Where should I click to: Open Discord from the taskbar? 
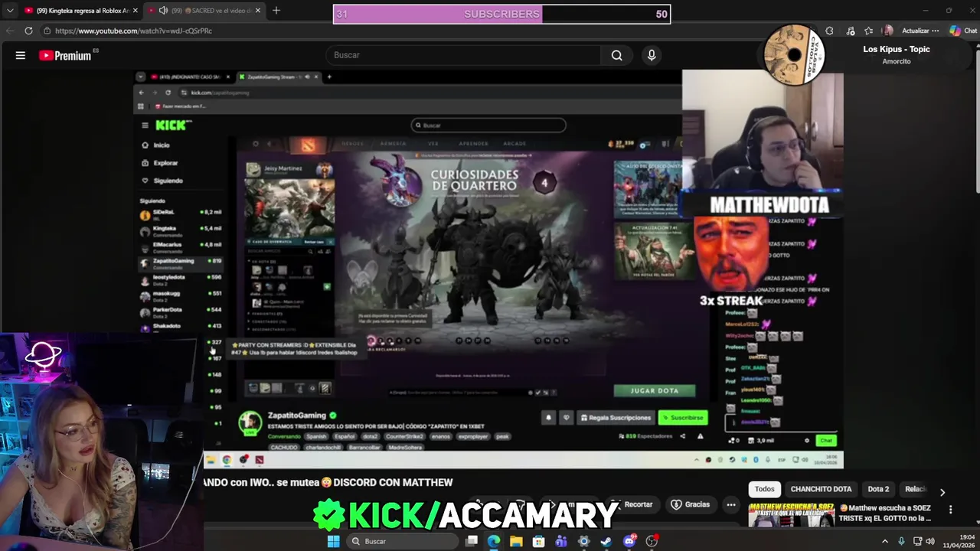[629, 541]
